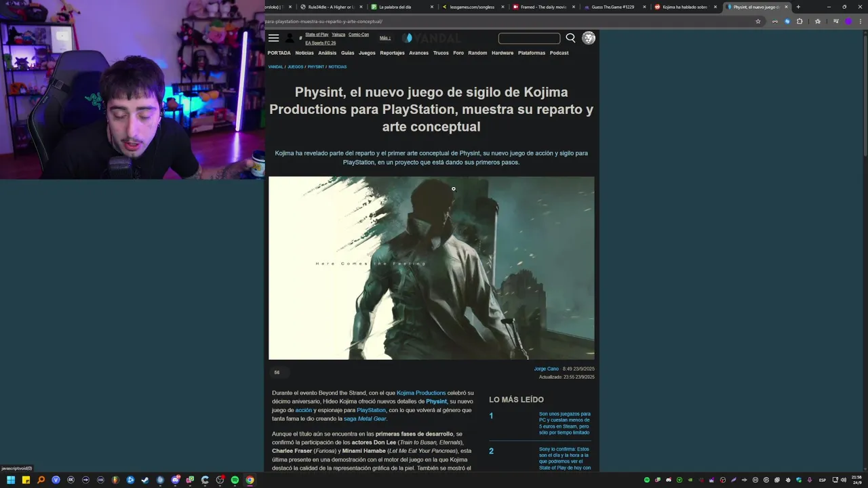Click the PHYSINT breadcrumb link
The height and width of the screenshot is (488, 868).
(316, 67)
